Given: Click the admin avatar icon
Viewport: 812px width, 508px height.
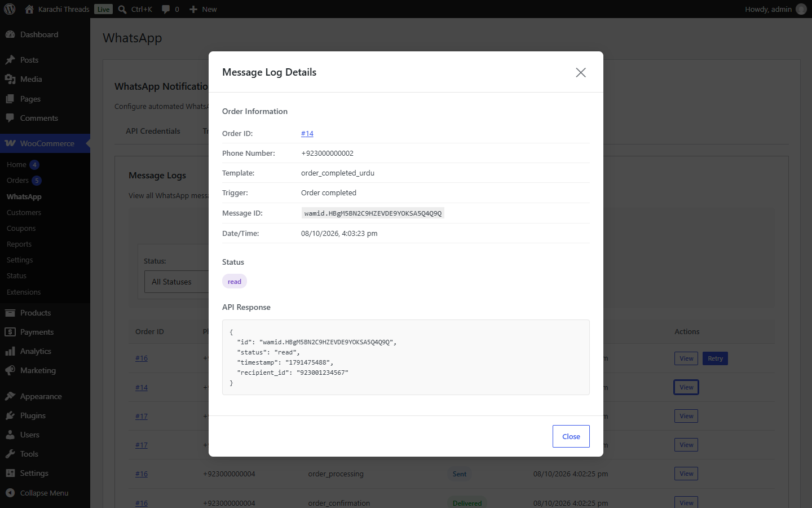Looking at the screenshot, I should point(801,9).
